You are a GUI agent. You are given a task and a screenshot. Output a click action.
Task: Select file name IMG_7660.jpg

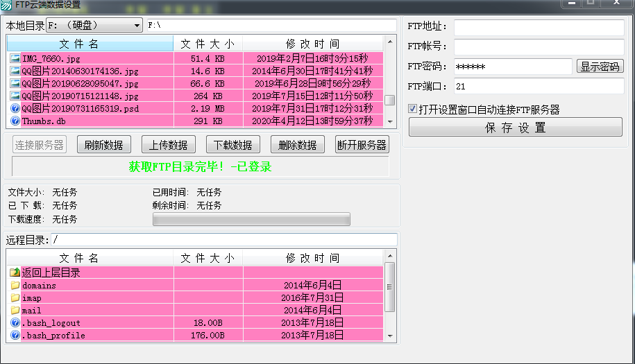(51, 59)
